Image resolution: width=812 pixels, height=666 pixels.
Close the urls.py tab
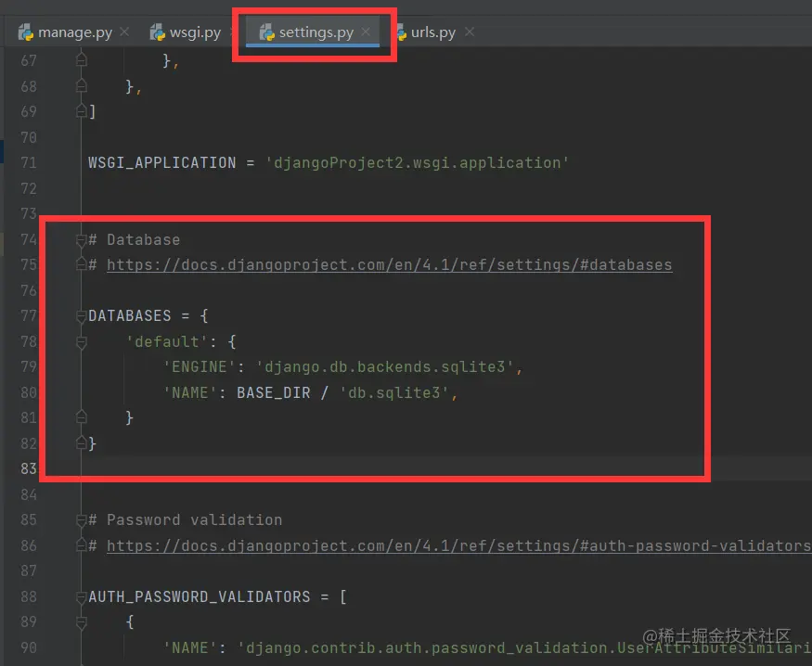(470, 32)
